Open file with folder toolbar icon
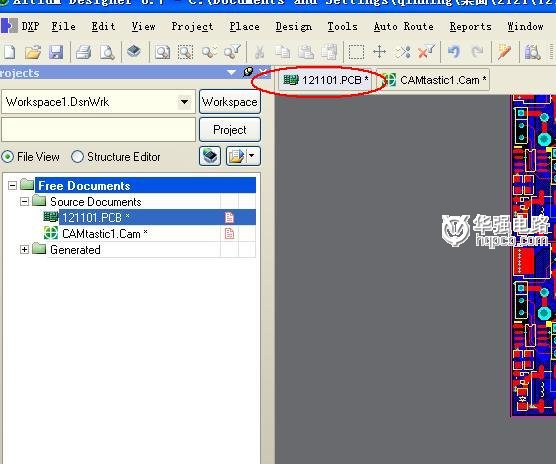 click(x=33, y=52)
